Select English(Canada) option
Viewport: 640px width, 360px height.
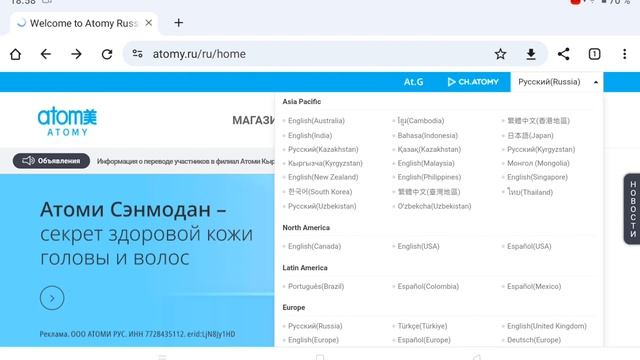(x=314, y=247)
